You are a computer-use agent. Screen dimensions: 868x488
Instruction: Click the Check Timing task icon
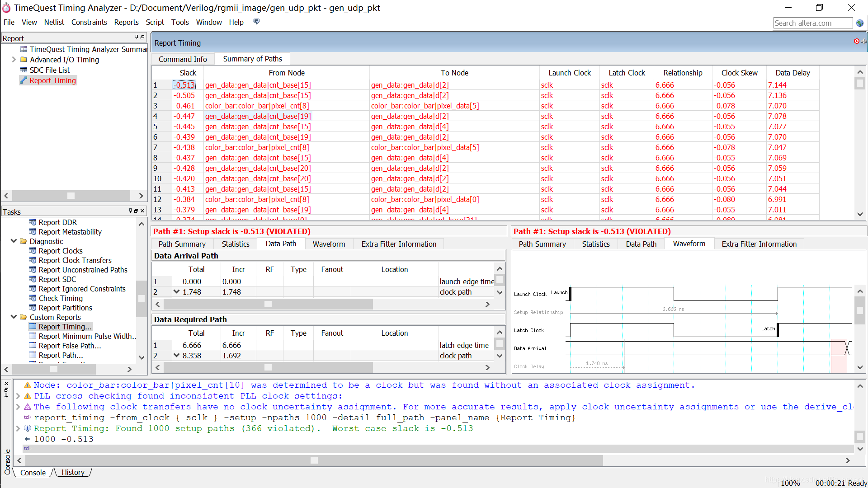point(33,298)
